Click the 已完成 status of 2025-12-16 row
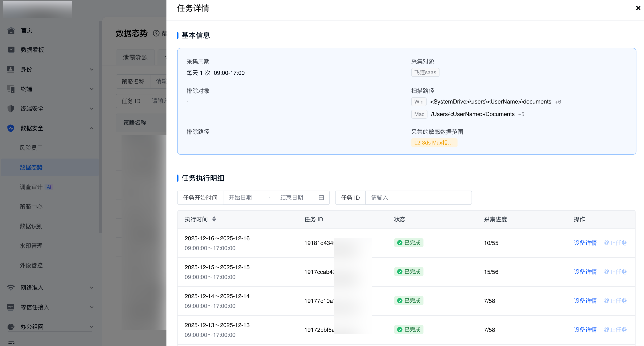The height and width of the screenshot is (346, 644). 409,243
